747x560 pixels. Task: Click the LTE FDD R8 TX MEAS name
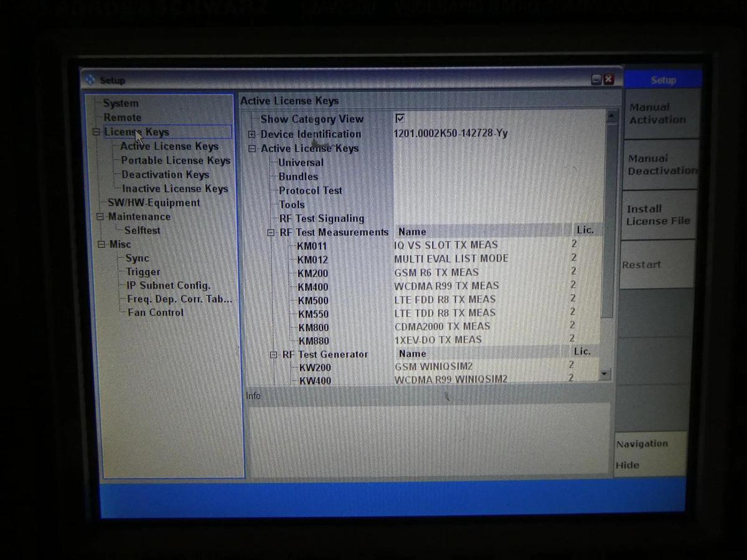click(x=445, y=299)
